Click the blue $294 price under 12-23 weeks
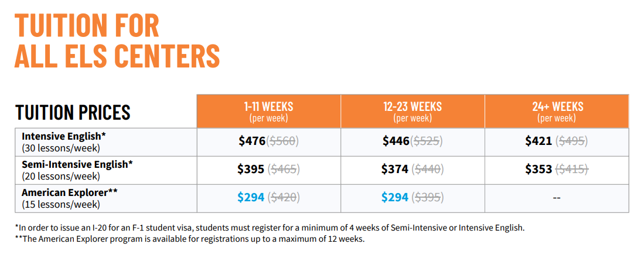The height and width of the screenshot is (257, 644). (395, 197)
